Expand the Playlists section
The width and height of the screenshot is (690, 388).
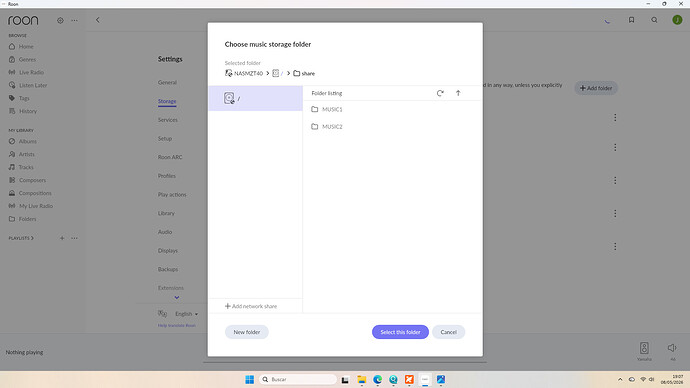coord(21,238)
